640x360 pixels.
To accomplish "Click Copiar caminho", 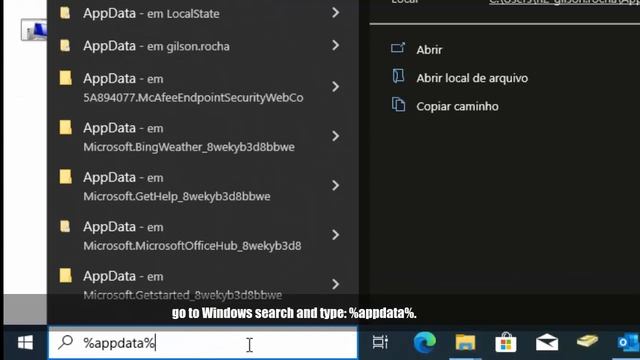I will [457, 107].
